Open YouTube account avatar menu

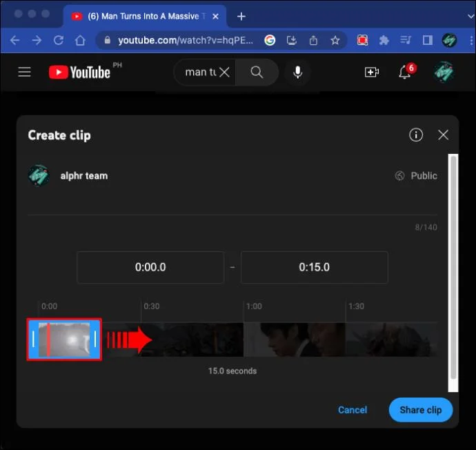pos(444,72)
